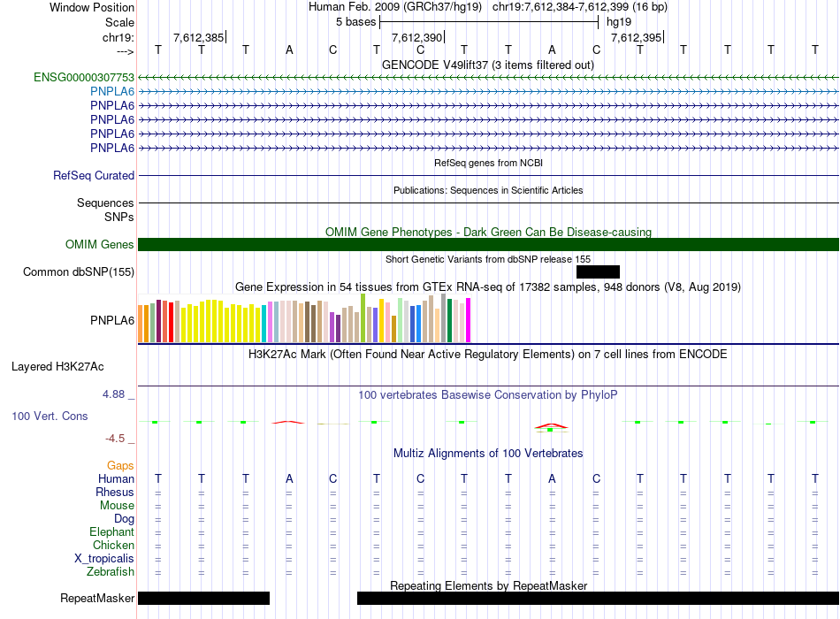
Task: Click the magenta bar in GTEx chart
Action: click(469, 320)
